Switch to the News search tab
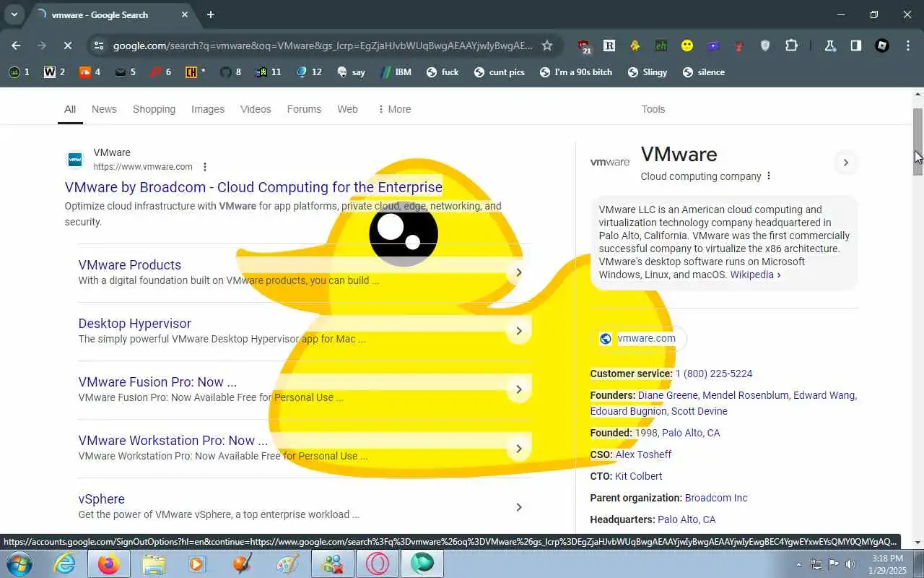Screen dimensions: 924x578 pos(104,109)
